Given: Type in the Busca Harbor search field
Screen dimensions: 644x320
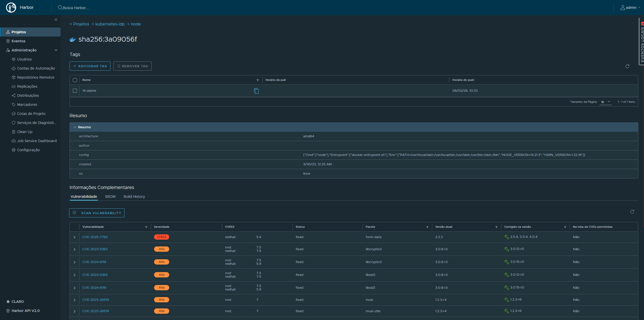Looking at the screenshot, I should click(101, 8).
